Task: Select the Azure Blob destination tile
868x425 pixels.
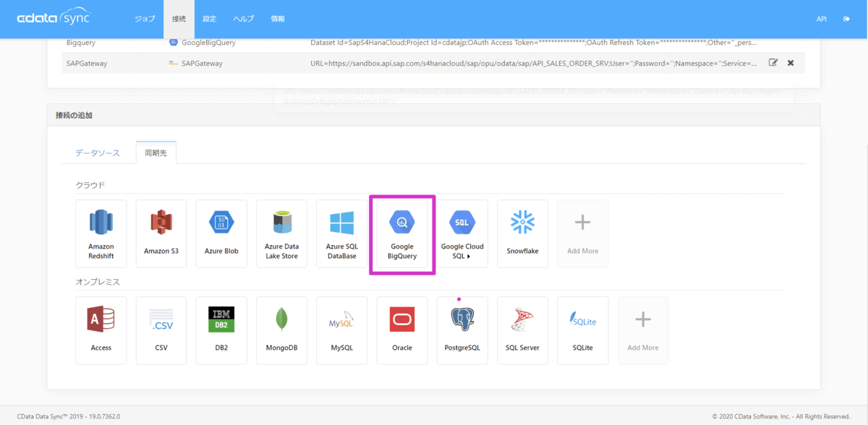Action: pos(221,233)
